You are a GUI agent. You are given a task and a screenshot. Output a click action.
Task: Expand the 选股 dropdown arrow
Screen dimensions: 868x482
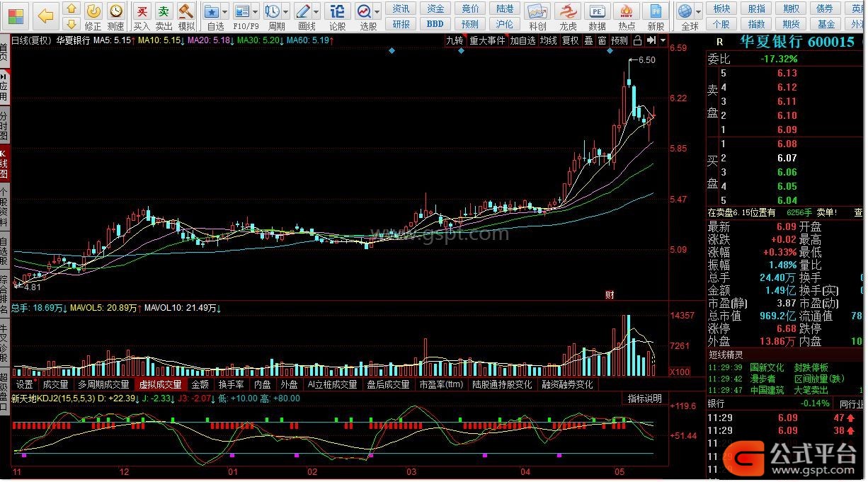(x=378, y=12)
